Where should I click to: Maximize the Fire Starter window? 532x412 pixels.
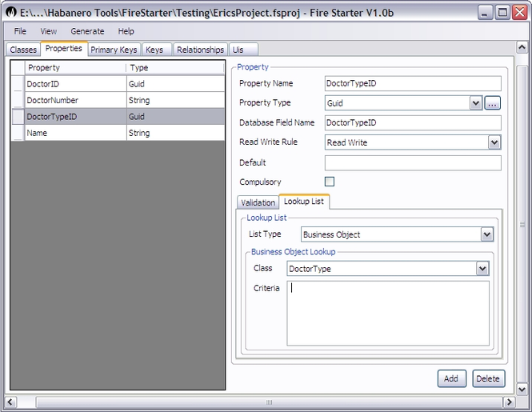502,13
